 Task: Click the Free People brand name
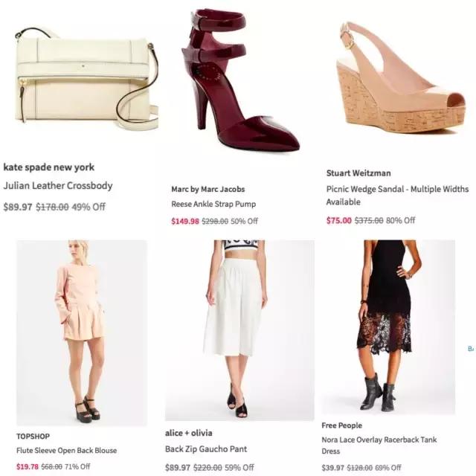click(342, 425)
